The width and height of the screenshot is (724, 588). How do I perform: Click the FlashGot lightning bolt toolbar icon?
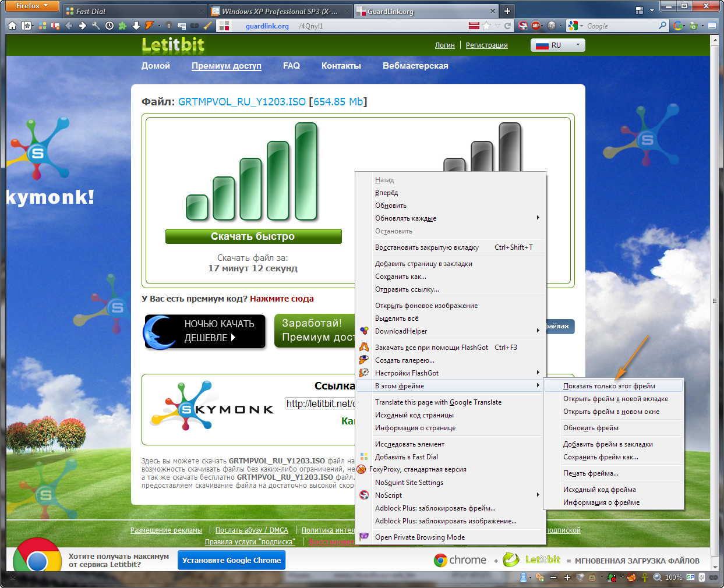(x=150, y=26)
